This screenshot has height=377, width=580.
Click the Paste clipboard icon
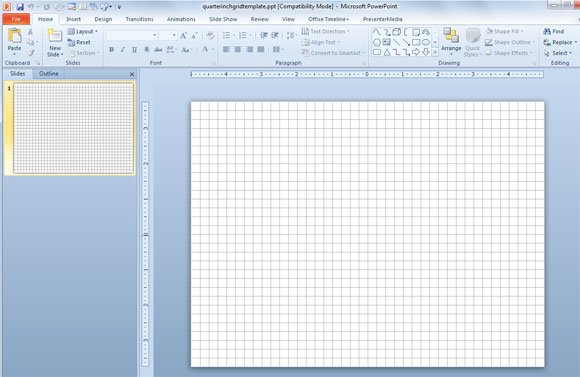(14, 36)
